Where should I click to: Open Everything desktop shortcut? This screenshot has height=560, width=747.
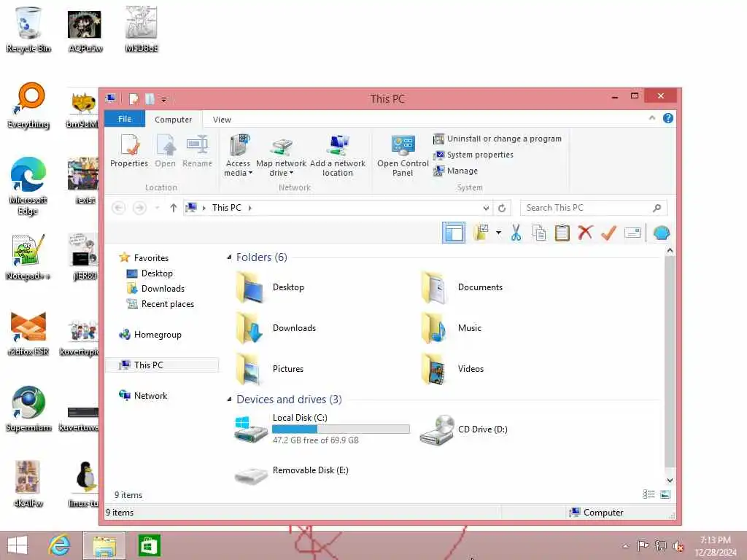coord(28,106)
